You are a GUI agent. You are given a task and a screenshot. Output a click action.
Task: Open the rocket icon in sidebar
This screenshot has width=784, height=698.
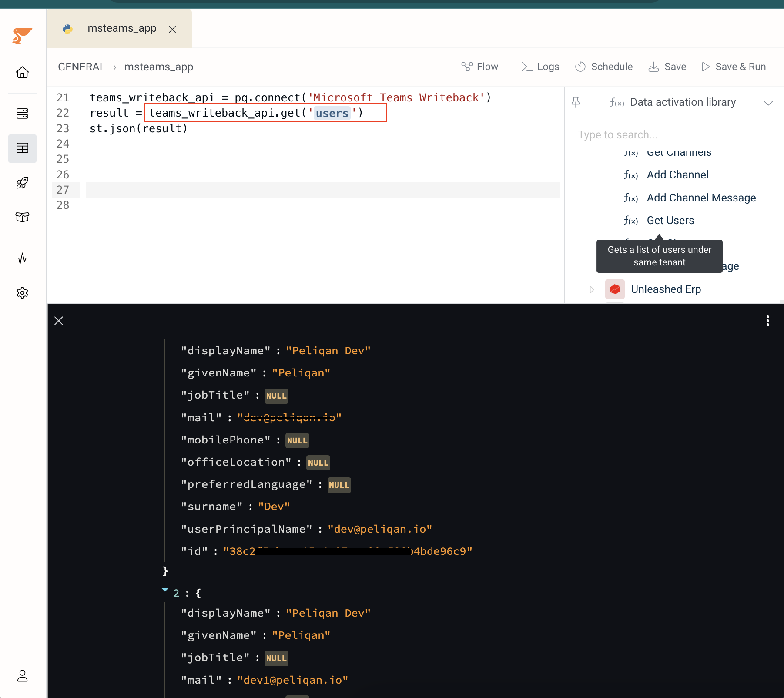point(22,183)
